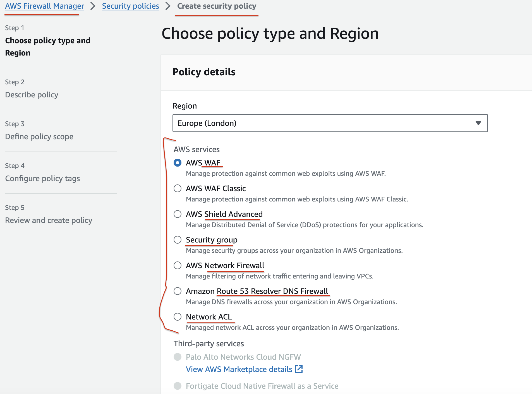The image size is (532, 394).
Task: Open View AWS Marketplace details link
Action: (239, 369)
